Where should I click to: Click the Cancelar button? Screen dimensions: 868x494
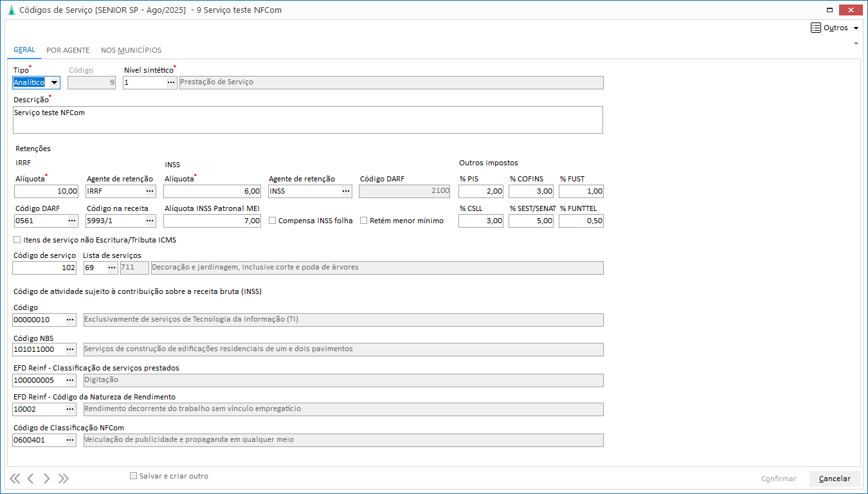click(x=835, y=479)
